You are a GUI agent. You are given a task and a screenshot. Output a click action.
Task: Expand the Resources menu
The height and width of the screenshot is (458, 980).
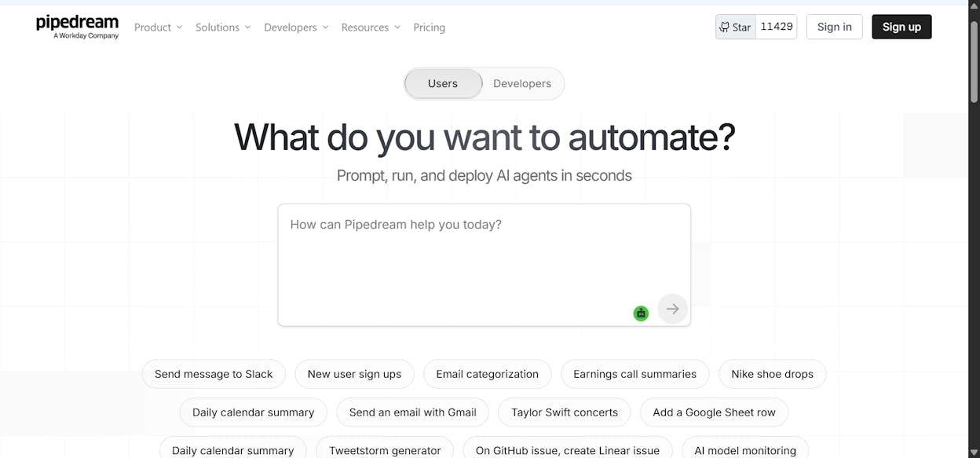point(371,27)
